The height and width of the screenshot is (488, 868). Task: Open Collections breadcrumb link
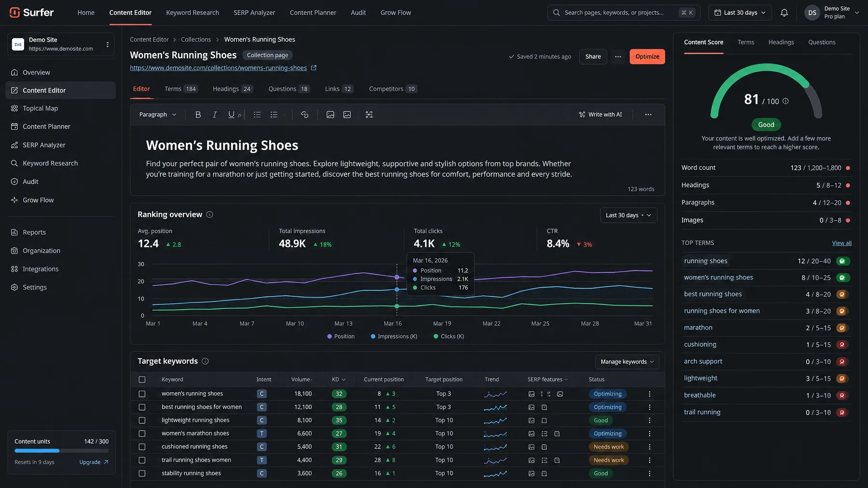[x=196, y=40]
